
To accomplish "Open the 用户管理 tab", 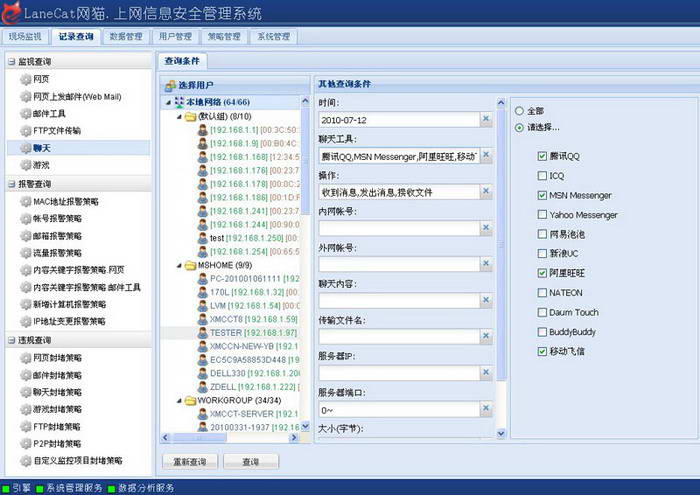I will click(175, 37).
